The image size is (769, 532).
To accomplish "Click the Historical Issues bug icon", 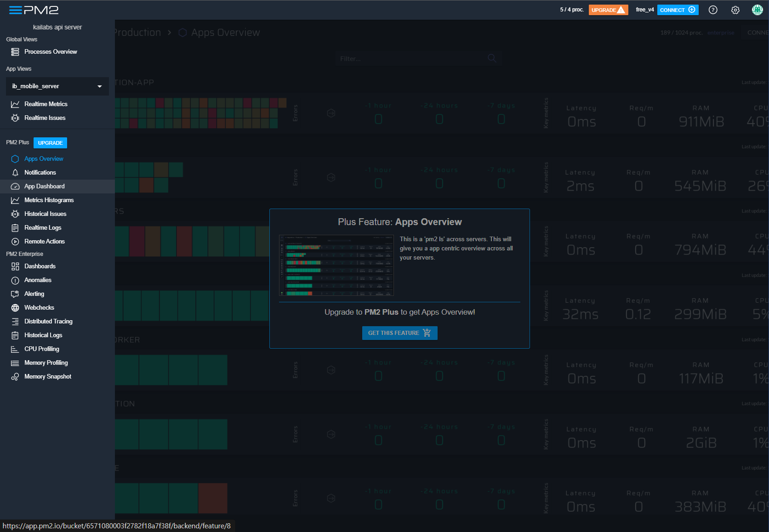I will pyautogui.click(x=15, y=214).
